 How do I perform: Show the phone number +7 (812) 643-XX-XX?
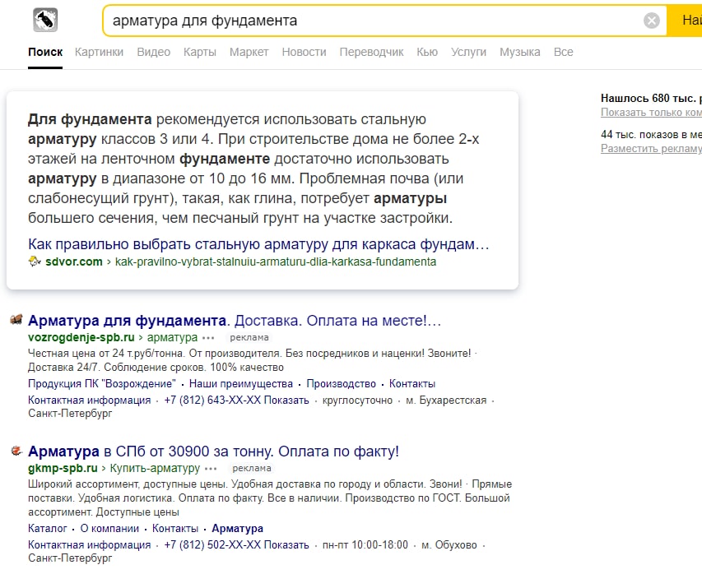point(236,400)
